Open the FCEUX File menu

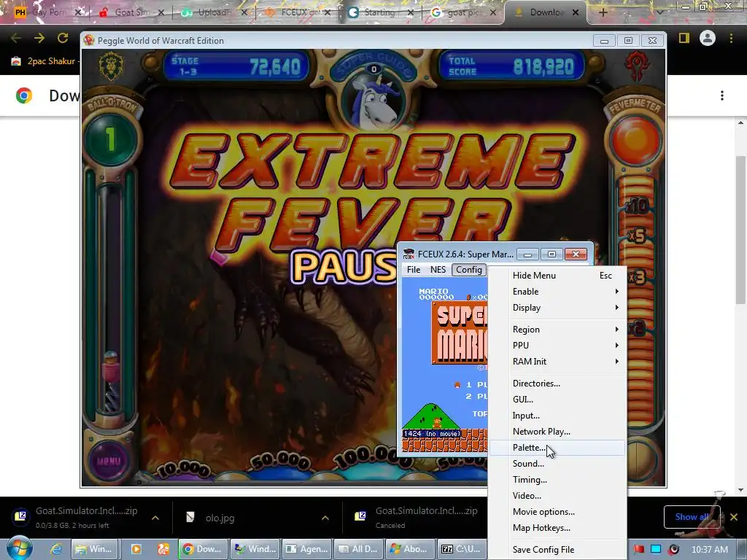tap(413, 270)
